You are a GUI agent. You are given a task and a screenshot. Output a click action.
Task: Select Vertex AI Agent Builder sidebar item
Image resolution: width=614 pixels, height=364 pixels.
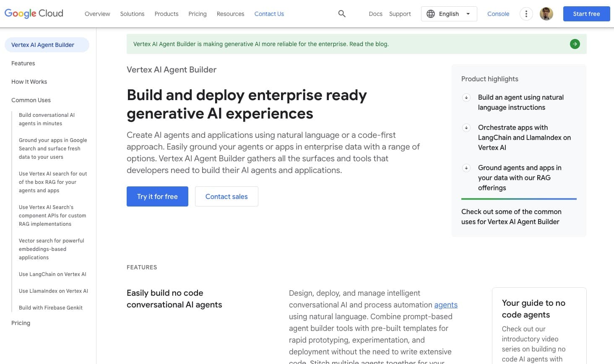[47, 45]
